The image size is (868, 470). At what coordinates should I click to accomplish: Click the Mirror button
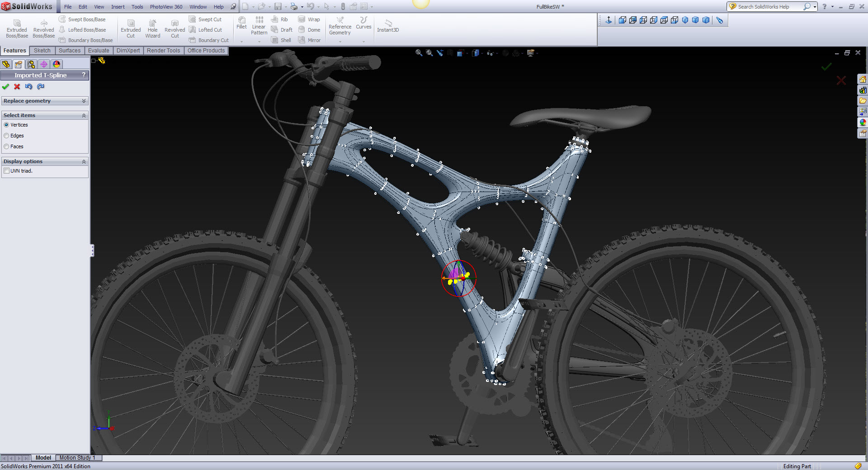tap(310, 40)
